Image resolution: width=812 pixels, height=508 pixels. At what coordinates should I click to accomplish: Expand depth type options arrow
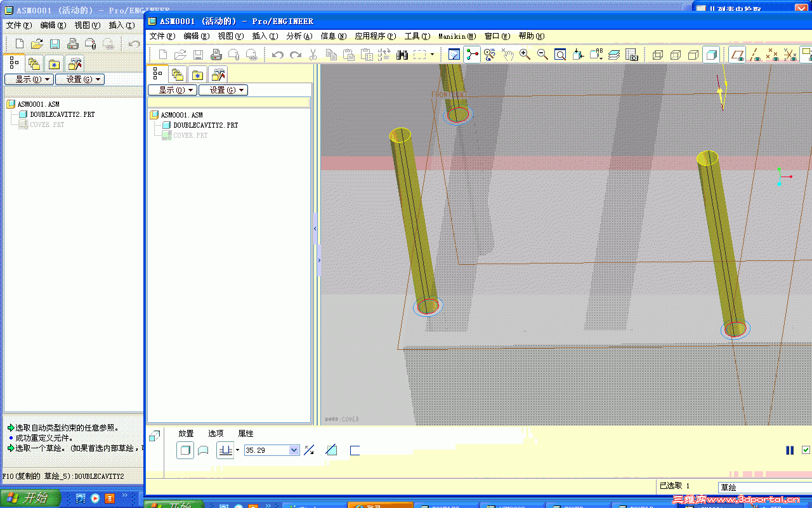pyautogui.click(x=238, y=450)
